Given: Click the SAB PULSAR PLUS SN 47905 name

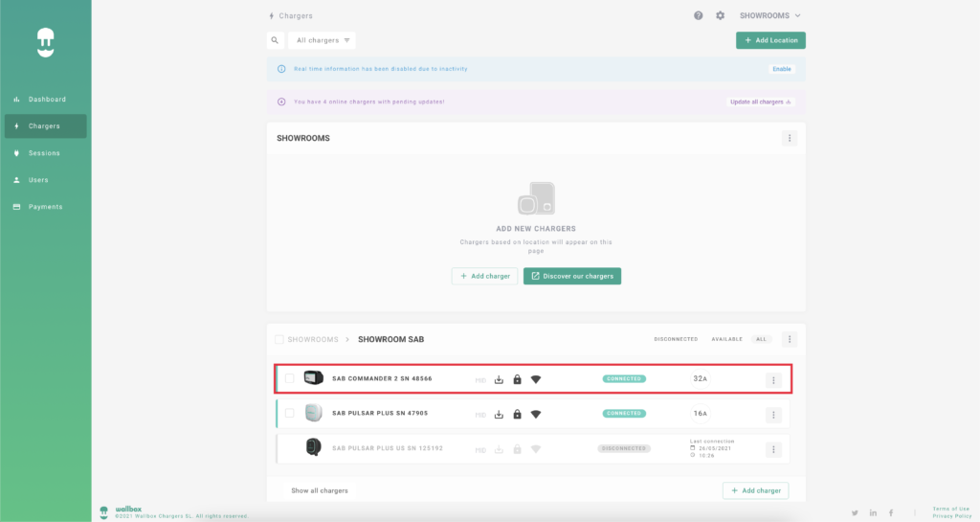Looking at the screenshot, I should (x=380, y=413).
